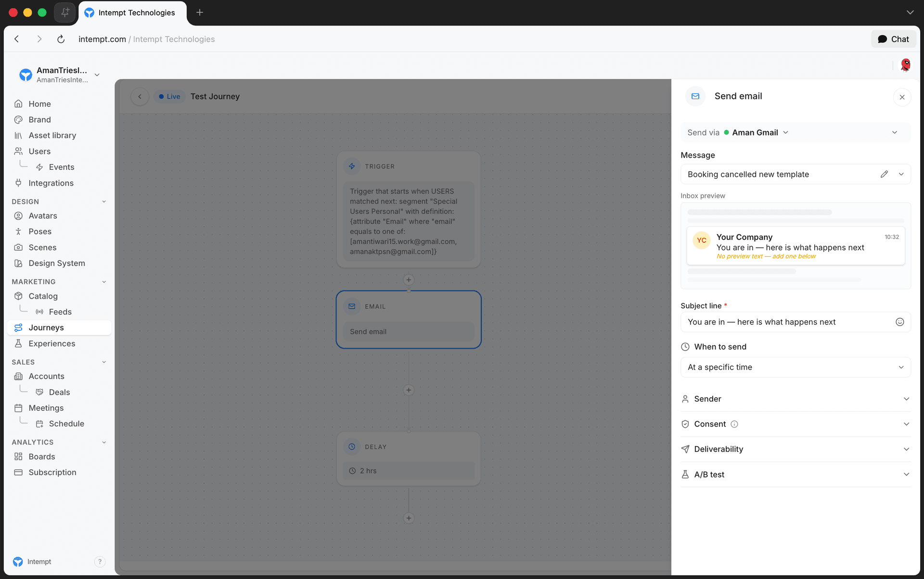Expand the Deliverability section
Image resolution: width=924 pixels, height=579 pixels.
coord(796,449)
